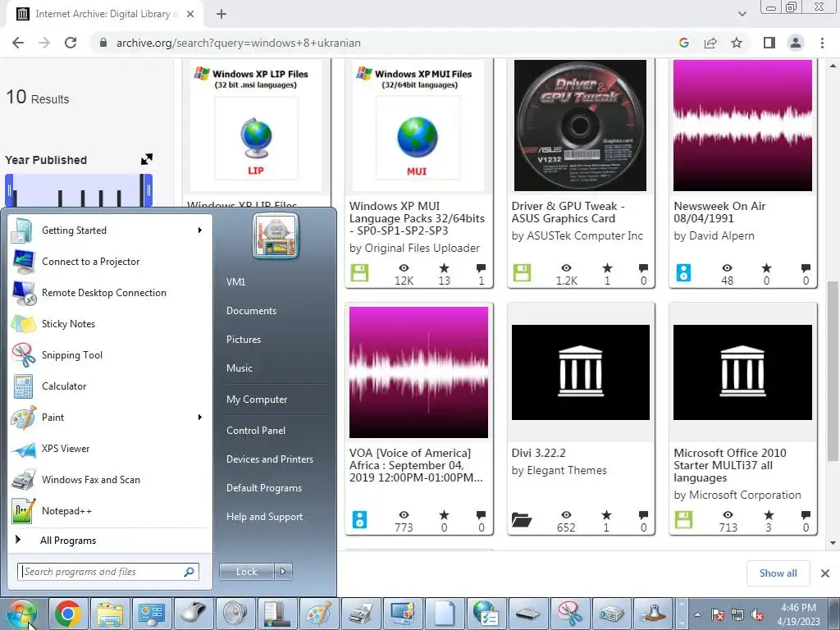Open Microsoft Office 2010 Starter MULTi37 result

729,466
